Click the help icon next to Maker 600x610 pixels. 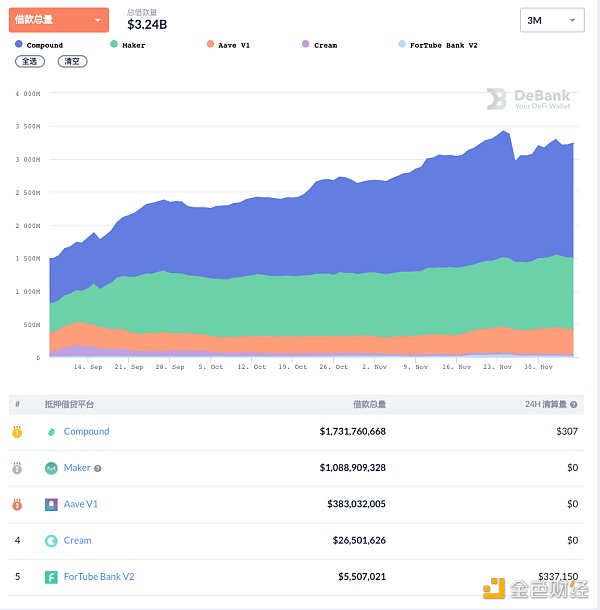[x=98, y=468]
